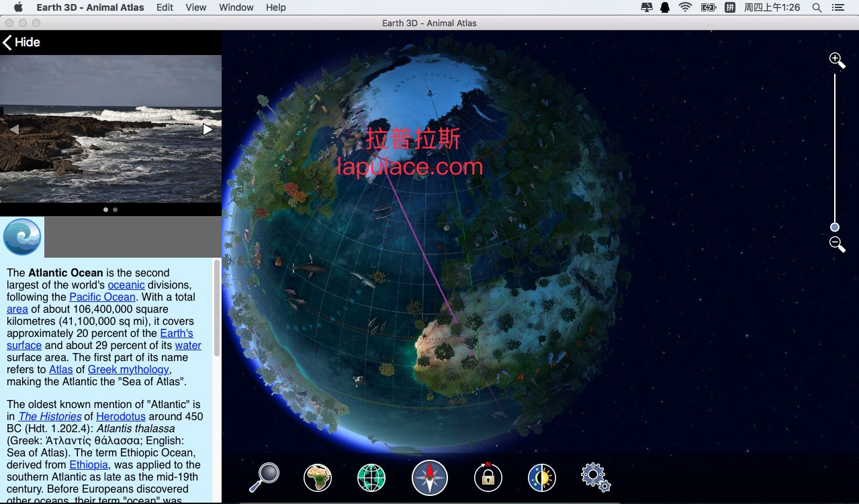Show previous photo with left arrow

click(x=13, y=130)
